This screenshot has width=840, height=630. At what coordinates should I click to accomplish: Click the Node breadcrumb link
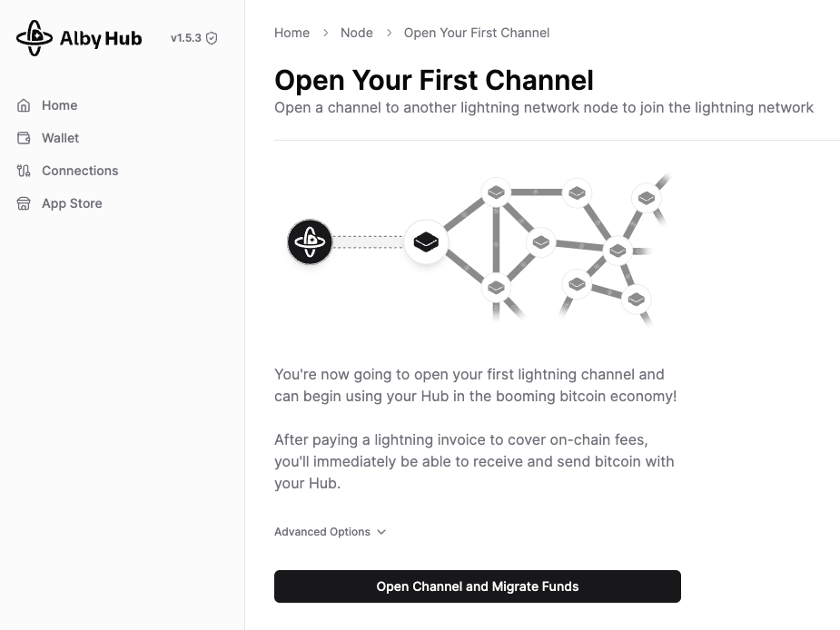click(357, 33)
